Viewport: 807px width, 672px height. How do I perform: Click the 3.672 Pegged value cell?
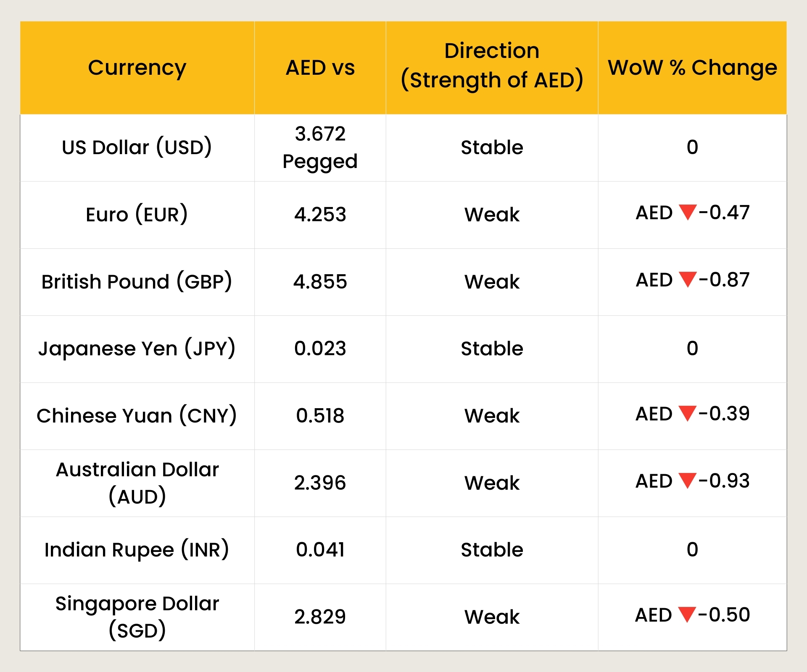click(x=320, y=147)
